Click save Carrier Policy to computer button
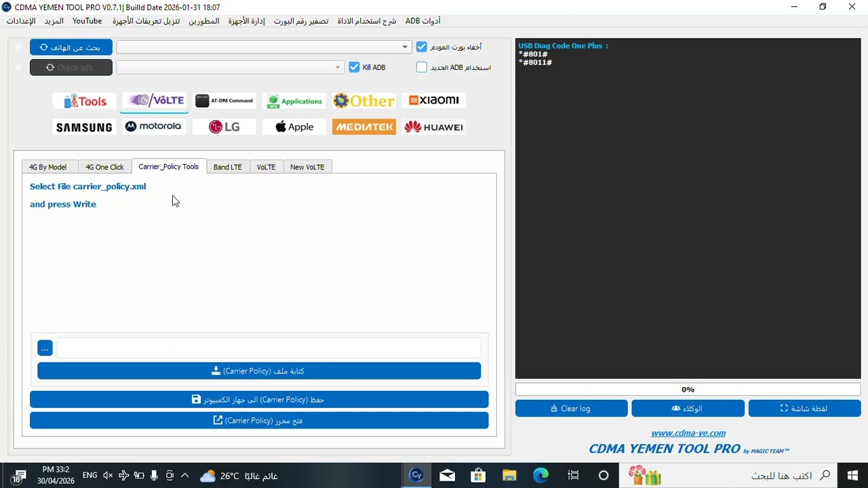 (x=259, y=399)
